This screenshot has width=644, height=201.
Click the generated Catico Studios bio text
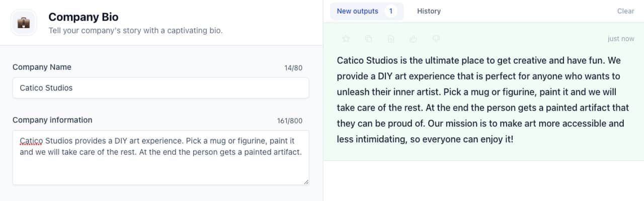click(x=483, y=99)
